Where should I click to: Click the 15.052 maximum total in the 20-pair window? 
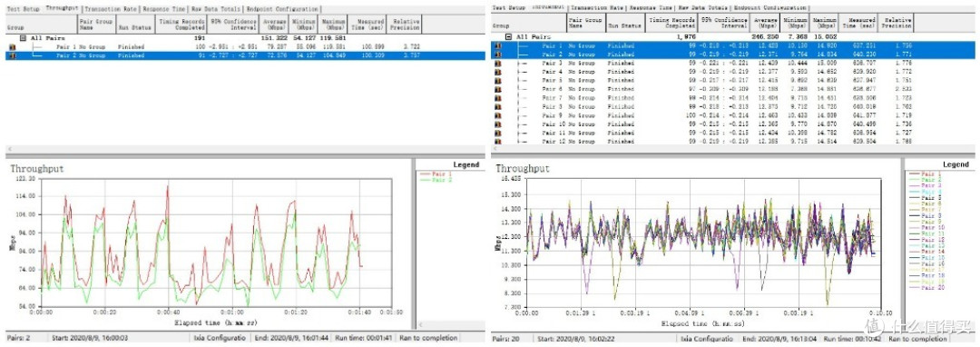[827, 37]
